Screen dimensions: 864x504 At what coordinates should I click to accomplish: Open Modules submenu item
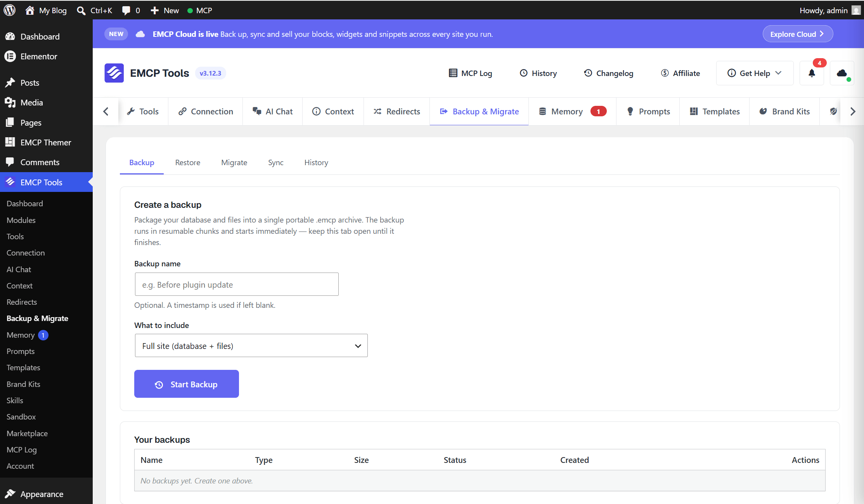pos(21,220)
